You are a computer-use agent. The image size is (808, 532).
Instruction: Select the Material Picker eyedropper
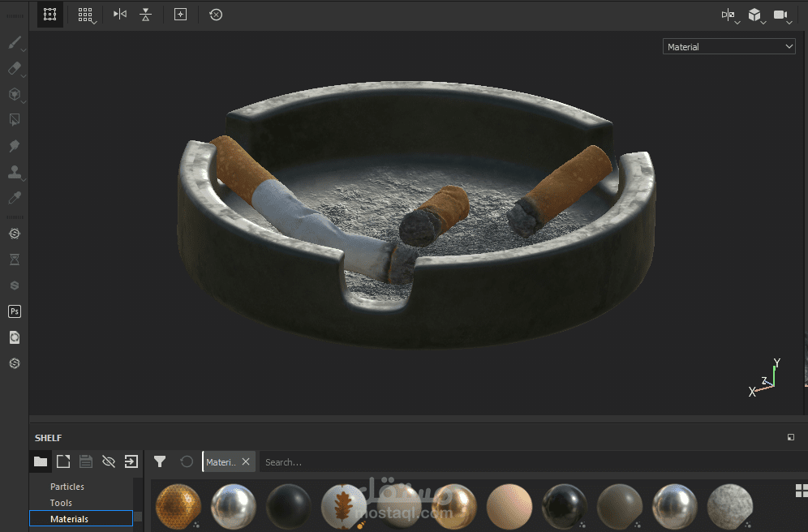[x=15, y=198]
